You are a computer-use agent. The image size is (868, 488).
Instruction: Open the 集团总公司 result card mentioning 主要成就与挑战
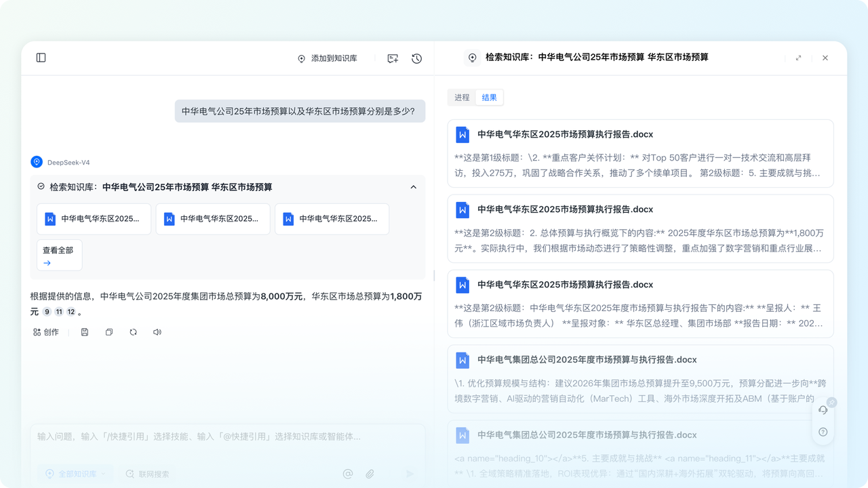(640, 453)
